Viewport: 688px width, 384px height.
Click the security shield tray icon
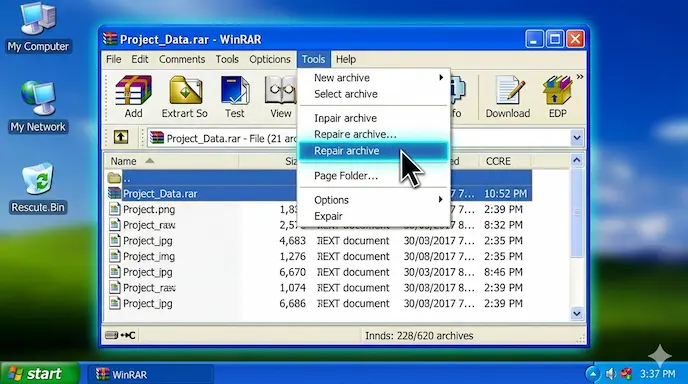pos(626,374)
